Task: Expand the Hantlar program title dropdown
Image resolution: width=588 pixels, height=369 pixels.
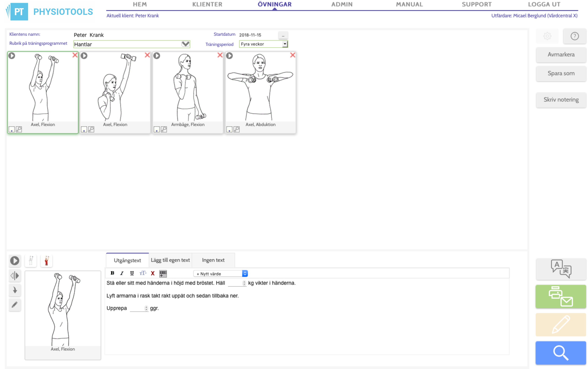Action: [x=185, y=44]
